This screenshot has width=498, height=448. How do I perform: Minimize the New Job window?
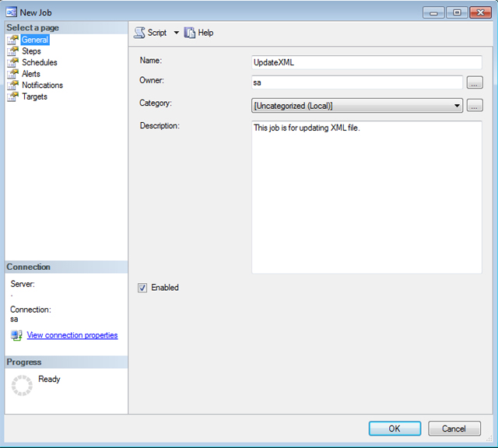point(433,12)
